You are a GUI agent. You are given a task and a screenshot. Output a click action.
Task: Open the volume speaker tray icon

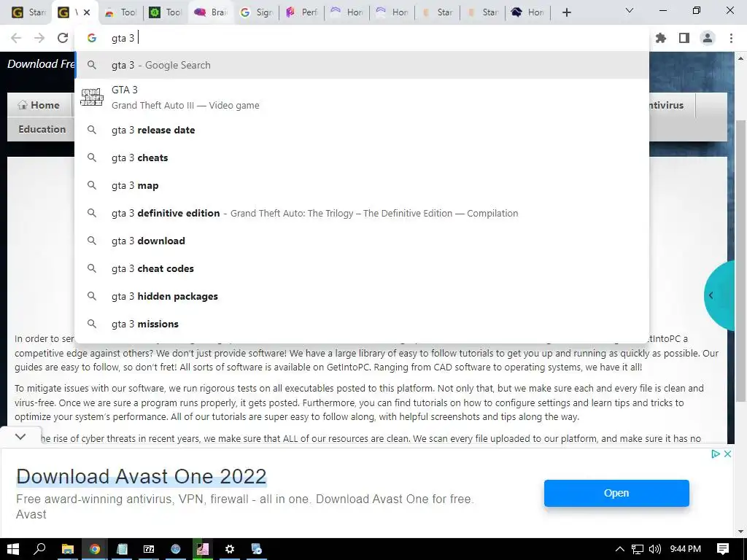655,549
